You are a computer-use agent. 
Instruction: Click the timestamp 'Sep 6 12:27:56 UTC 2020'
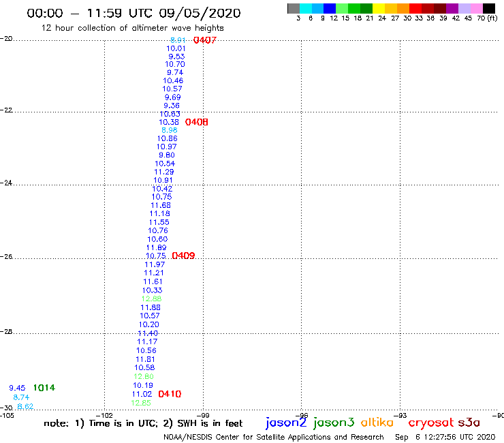[x=445, y=438]
